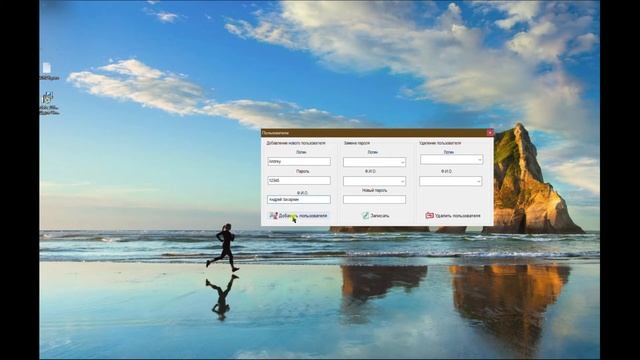
Task: Focus the Новый пароль input field
Action: (374, 200)
